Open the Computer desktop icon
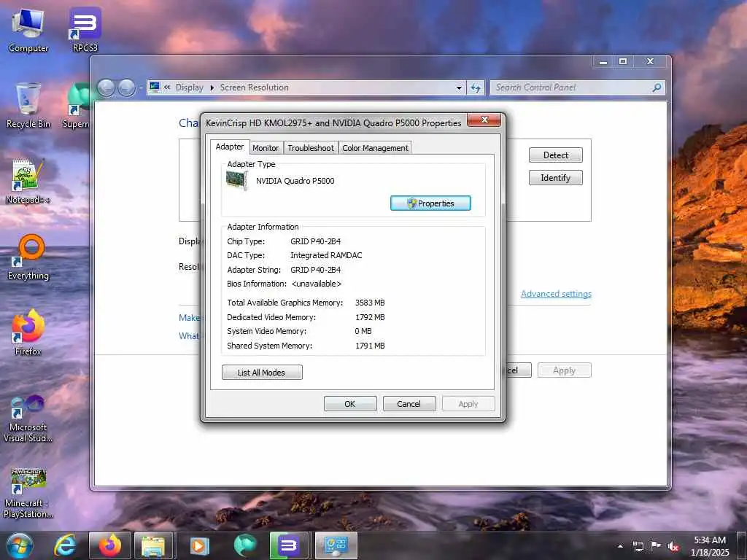This screenshot has height=560, width=747. [x=28, y=31]
